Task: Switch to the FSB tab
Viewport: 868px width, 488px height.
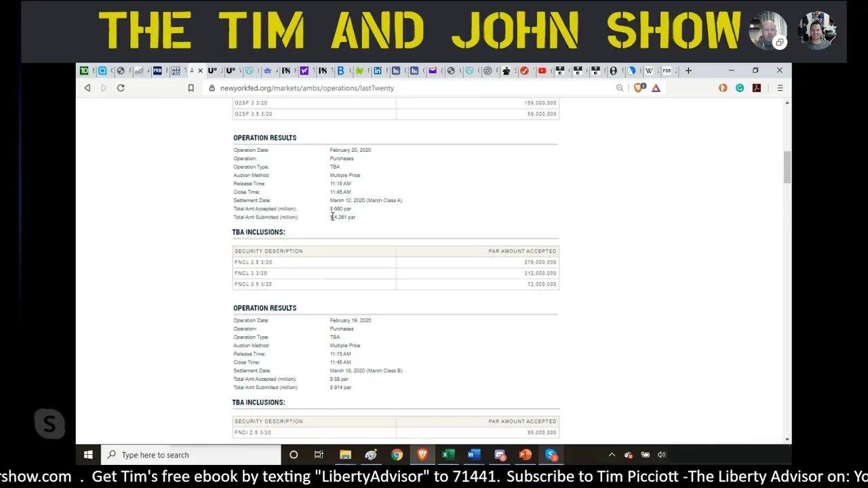Action: (x=667, y=70)
